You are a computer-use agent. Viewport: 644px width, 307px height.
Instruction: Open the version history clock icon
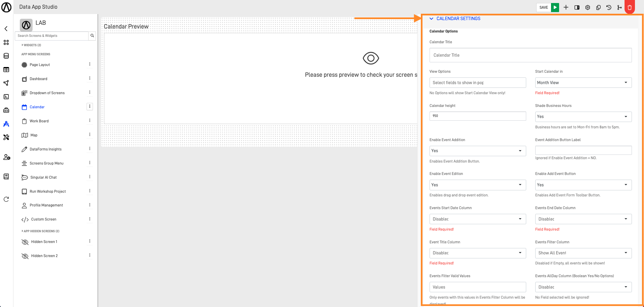tap(609, 7)
